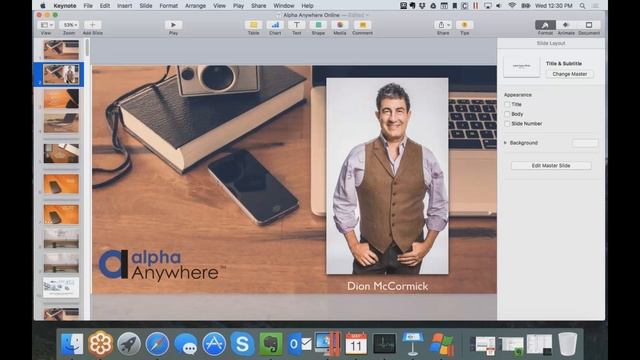The image size is (640, 360).
Task: Open the Insert menu
Action: pos(124,6)
